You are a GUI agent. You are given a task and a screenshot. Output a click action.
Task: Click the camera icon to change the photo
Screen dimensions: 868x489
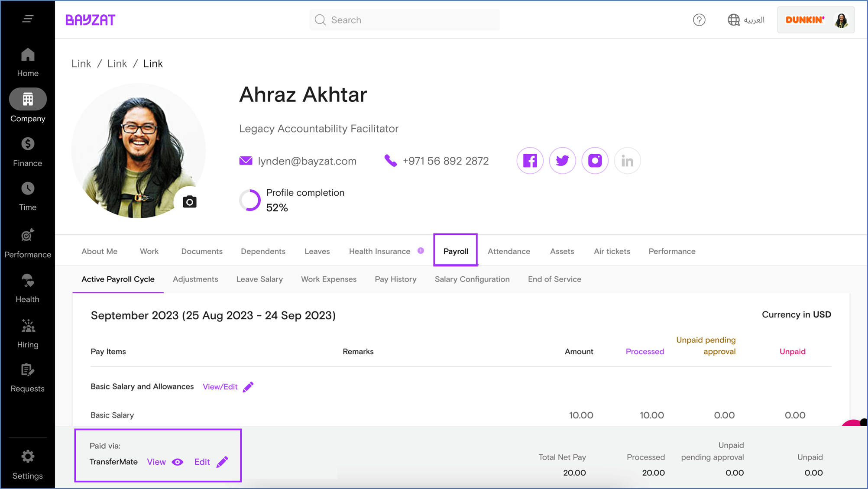point(189,202)
